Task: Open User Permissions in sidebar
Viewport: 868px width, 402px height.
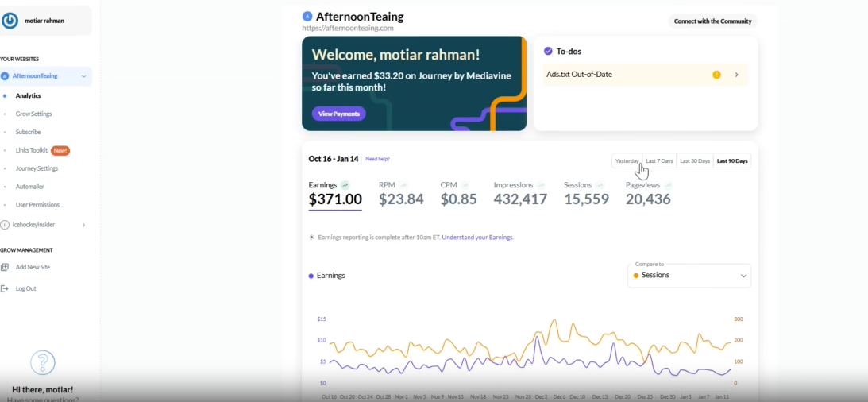Action: 37,205
